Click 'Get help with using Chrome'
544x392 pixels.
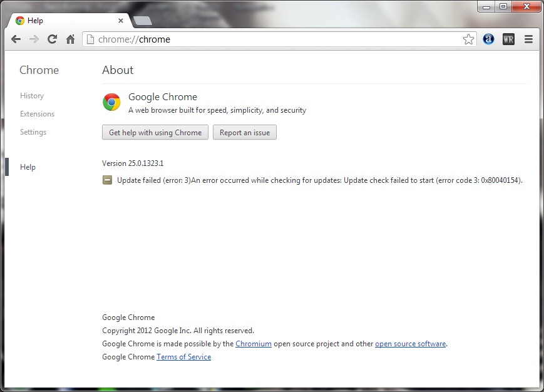click(x=155, y=132)
